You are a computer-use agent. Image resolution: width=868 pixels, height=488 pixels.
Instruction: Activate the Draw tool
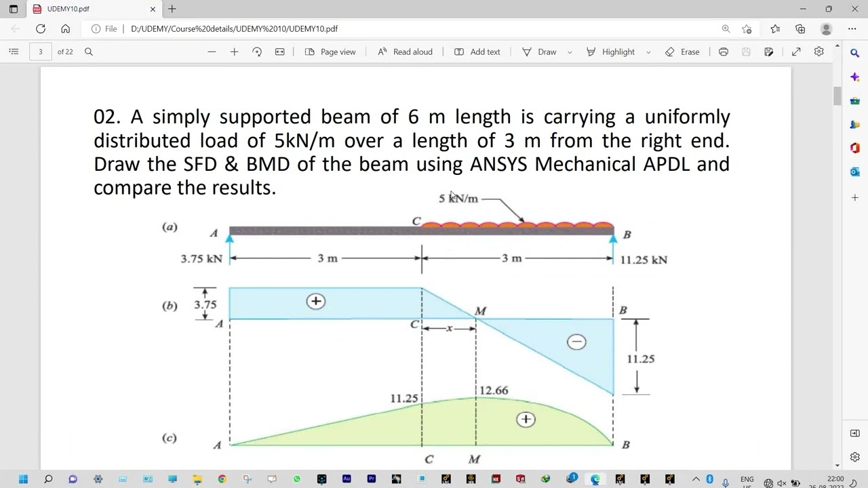tap(539, 52)
